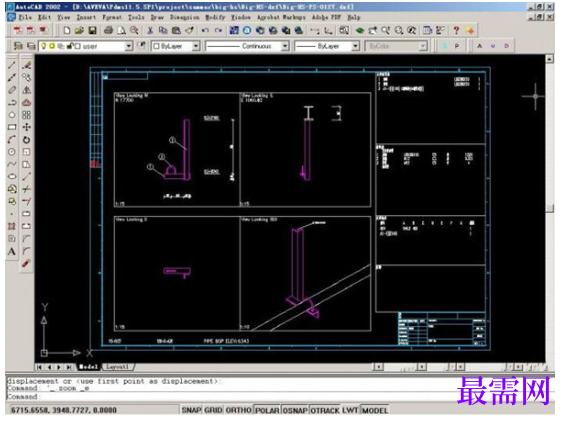This screenshot has height=422, width=569.
Task: Toggle SNAP mode in status bar
Action: (191, 410)
